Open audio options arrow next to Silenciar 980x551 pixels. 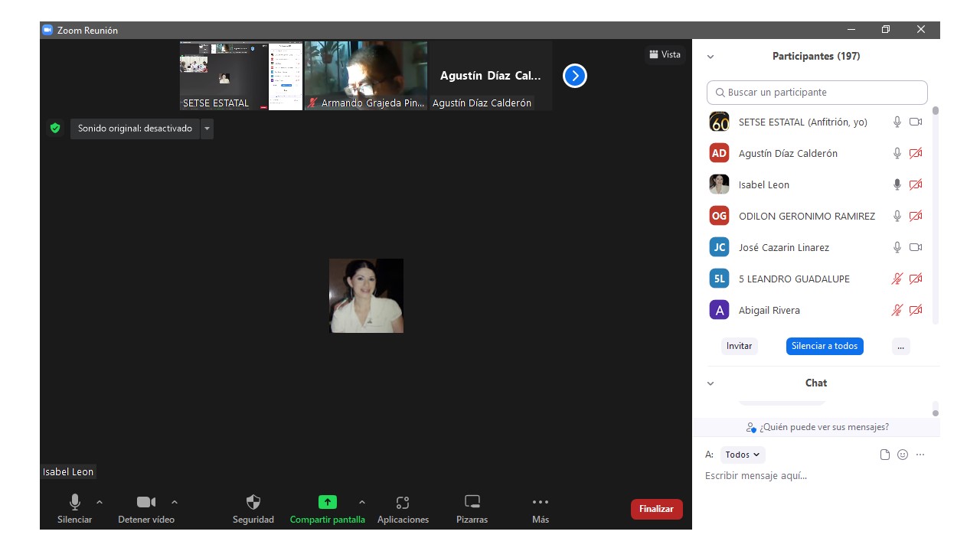point(100,502)
